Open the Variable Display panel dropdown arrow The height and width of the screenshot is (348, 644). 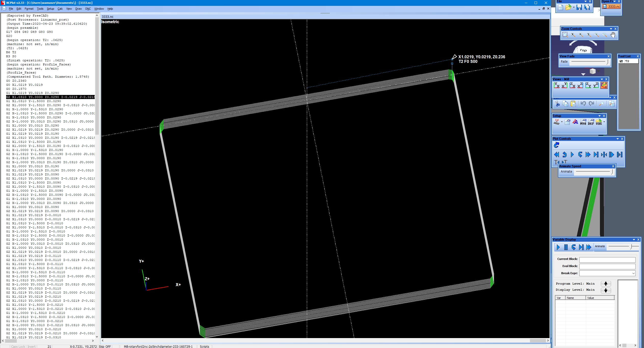634,240
